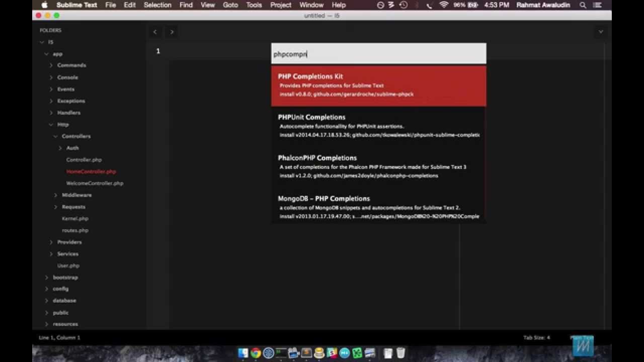Collapse the app folder
Viewport: 644px width, 362px height.
pyautogui.click(x=46, y=54)
